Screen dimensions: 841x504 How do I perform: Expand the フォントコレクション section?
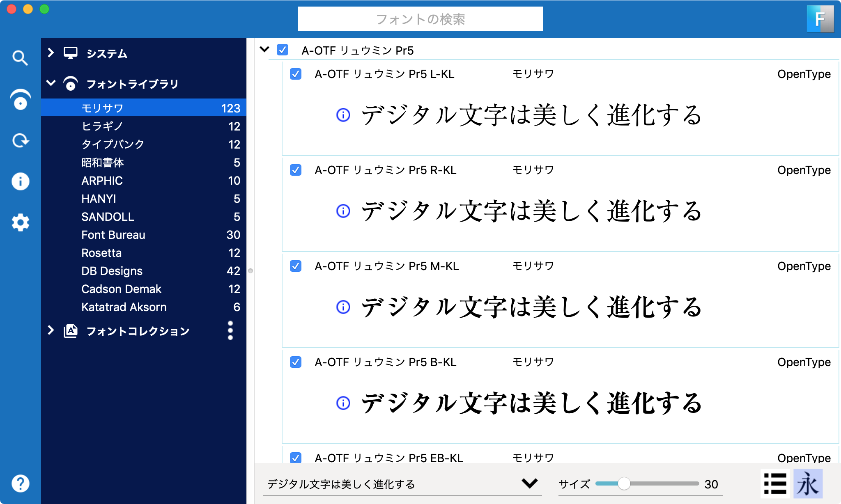coord(51,330)
